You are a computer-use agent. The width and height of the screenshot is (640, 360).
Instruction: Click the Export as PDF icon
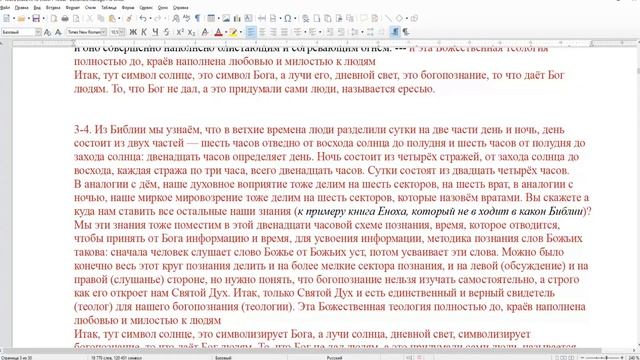point(53,18)
